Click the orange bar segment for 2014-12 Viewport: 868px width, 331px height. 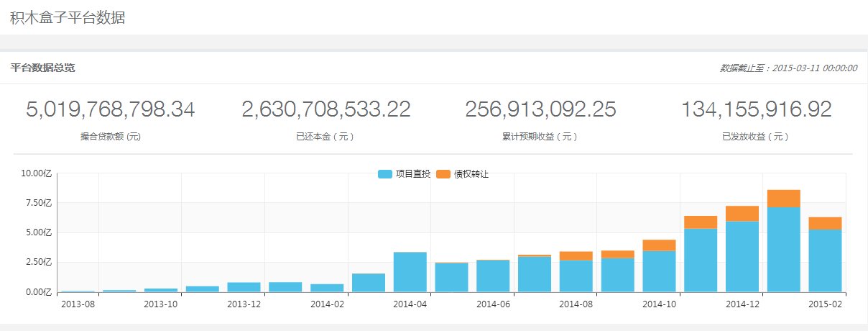(x=743, y=214)
